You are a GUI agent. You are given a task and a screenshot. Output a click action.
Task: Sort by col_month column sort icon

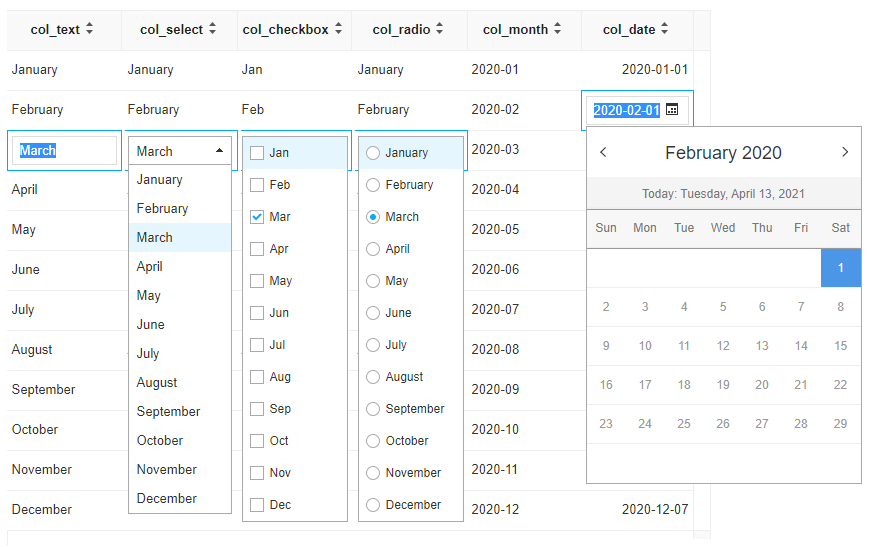tap(557, 30)
